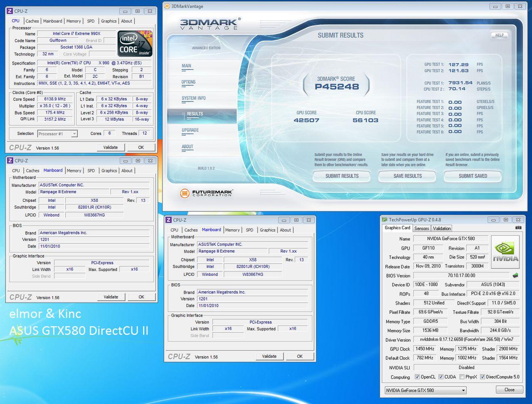Click Close button in GPU-Z
532x404 pixels.
pyautogui.click(x=509, y=390)
